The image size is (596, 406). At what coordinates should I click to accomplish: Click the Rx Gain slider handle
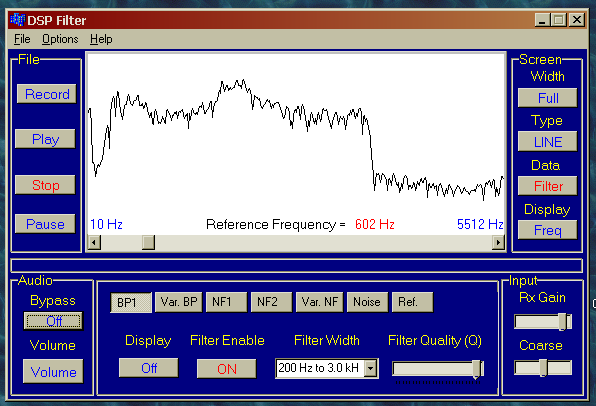click(562, 322)
